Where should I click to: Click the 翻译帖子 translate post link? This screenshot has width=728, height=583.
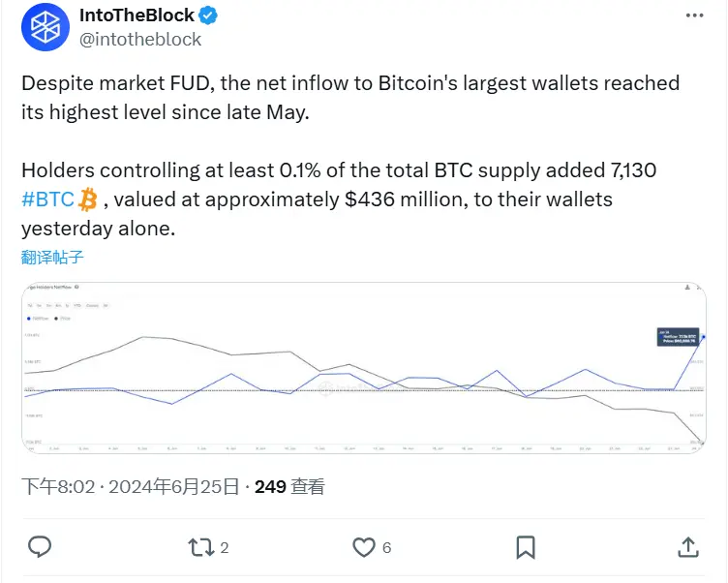click(52, 257)
